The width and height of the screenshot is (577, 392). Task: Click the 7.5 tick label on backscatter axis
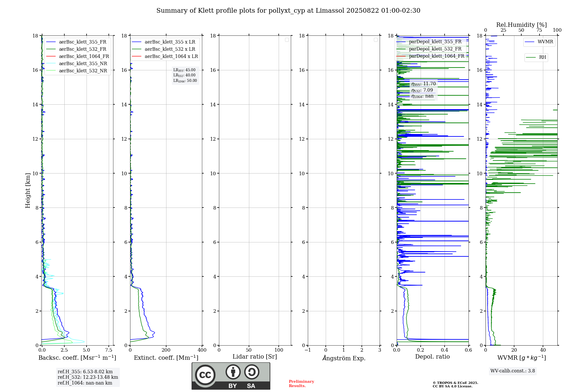[x=109, y=350]
